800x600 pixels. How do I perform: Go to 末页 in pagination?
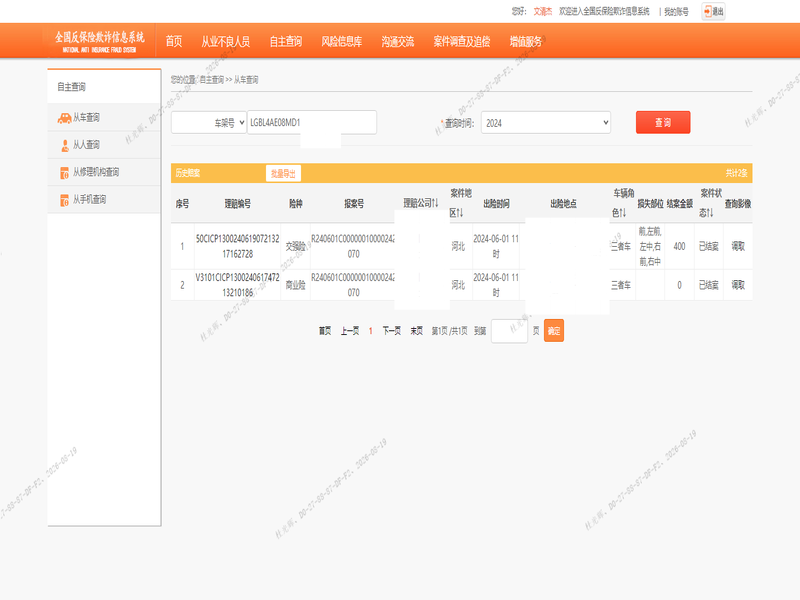417,331
